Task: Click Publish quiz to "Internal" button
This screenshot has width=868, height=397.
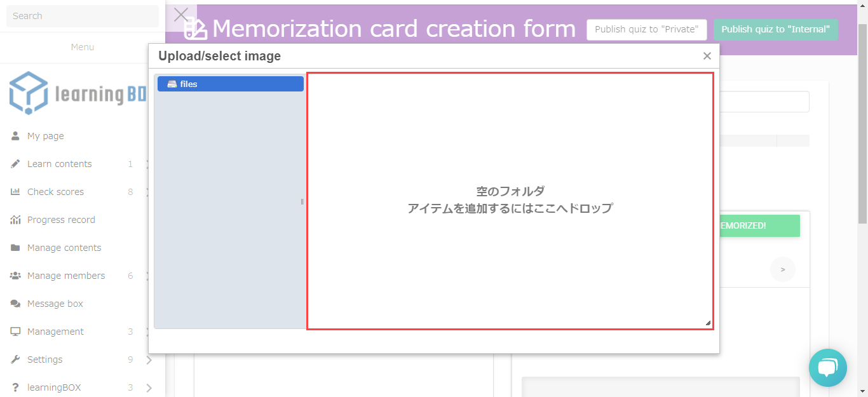Action: pos(775,29)
